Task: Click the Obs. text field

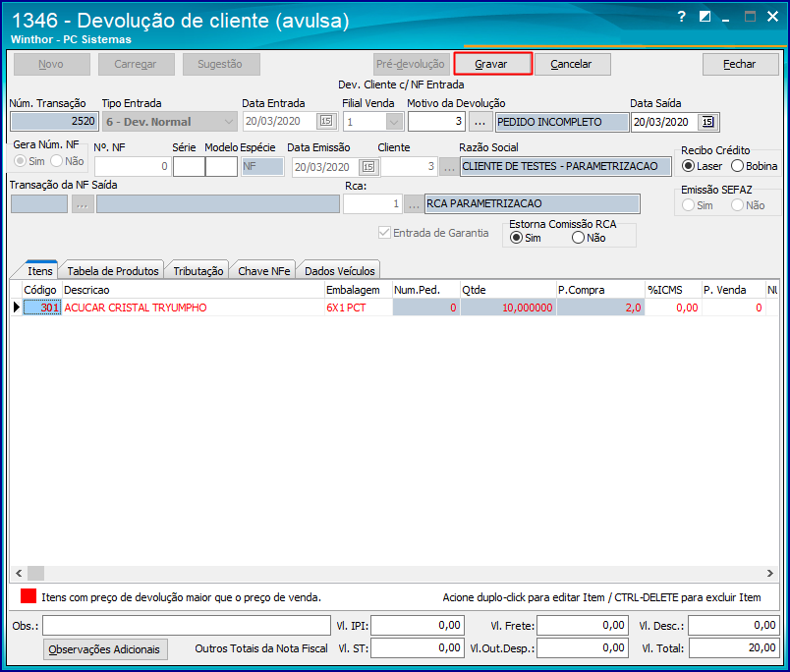Action: click(x=187, y=626)
